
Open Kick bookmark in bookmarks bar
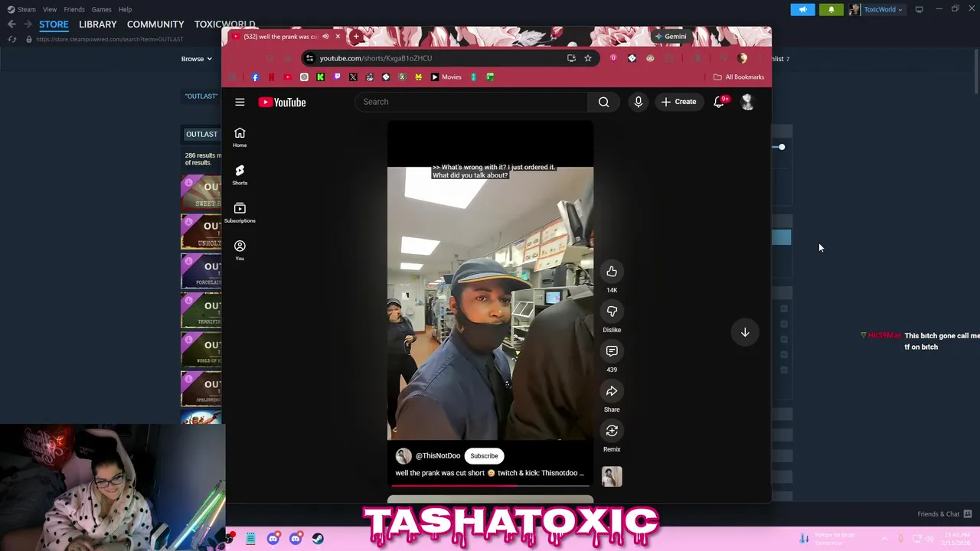point(321,77)
